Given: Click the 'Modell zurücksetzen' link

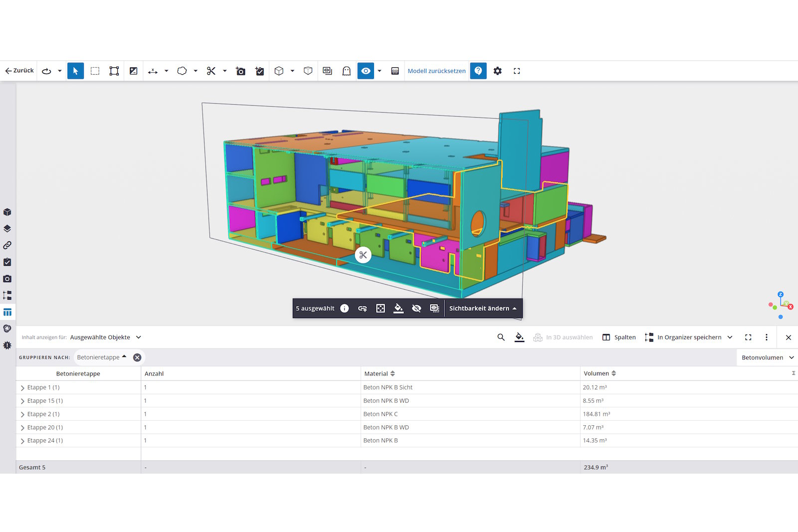Looking at the screenshot, I should coord(436,71).
